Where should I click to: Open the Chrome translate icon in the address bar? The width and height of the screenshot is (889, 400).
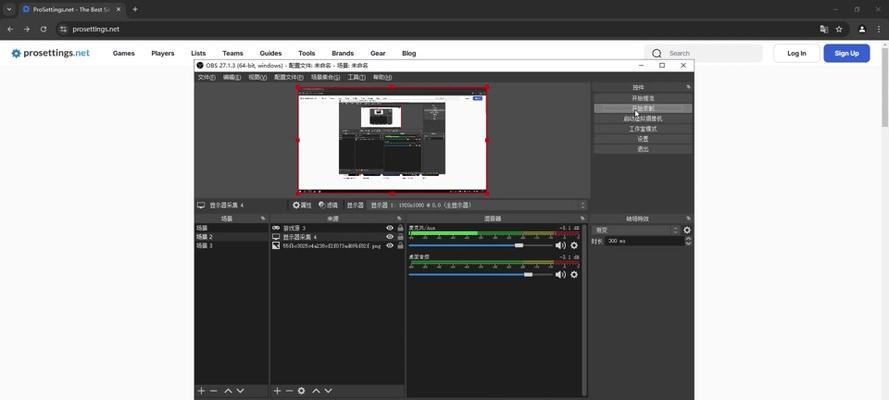824,29
